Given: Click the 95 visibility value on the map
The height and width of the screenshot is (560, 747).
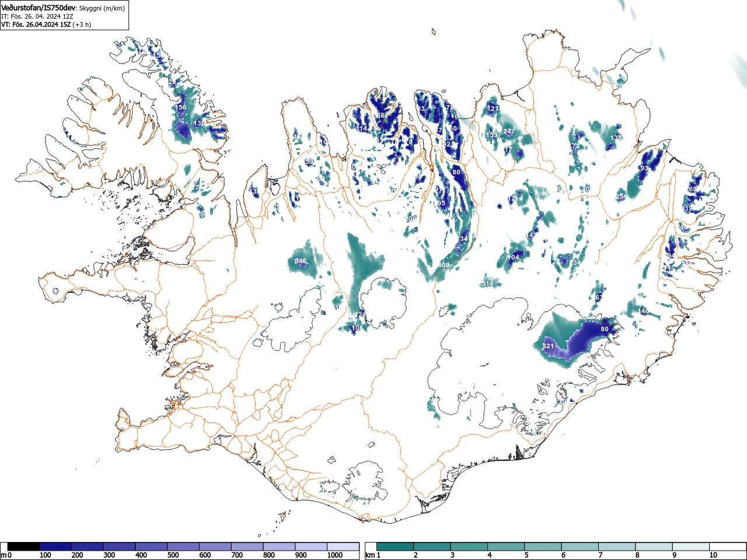Looking at the screenshot, I should [x=441, y=204].
